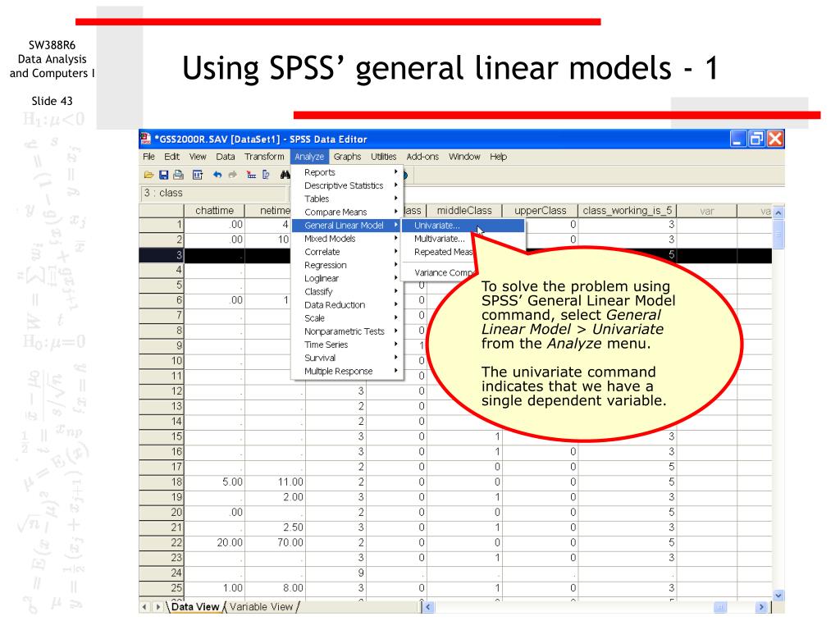Expand the Nonparametric Tests submenu
The height and width of the screenshot is (630, 840).
pos(347,331)
